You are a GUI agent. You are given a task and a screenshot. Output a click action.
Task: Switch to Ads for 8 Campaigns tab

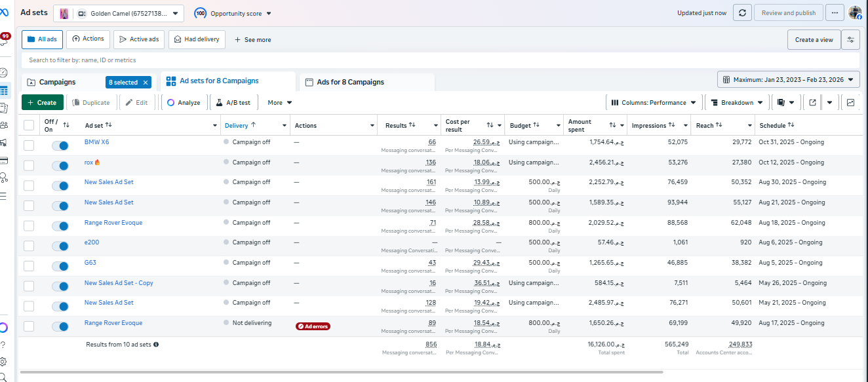point(367,82)
